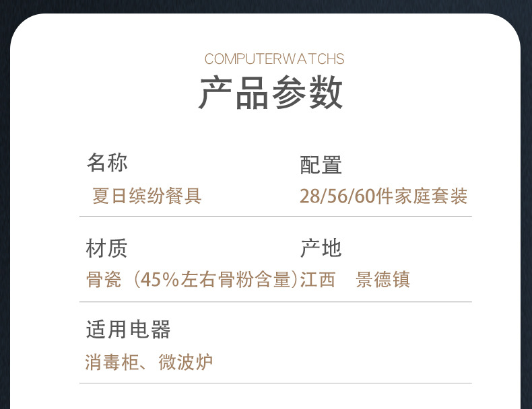Click the 45%左右骨粉含量 detail in parentheses
532x409 pixels.
click(215, 279)
